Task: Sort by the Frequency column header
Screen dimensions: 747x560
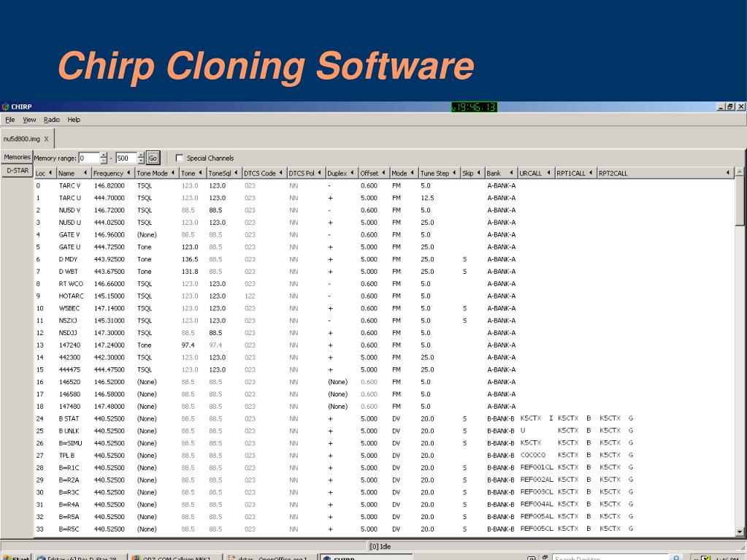Action: [x=113, y=173]
